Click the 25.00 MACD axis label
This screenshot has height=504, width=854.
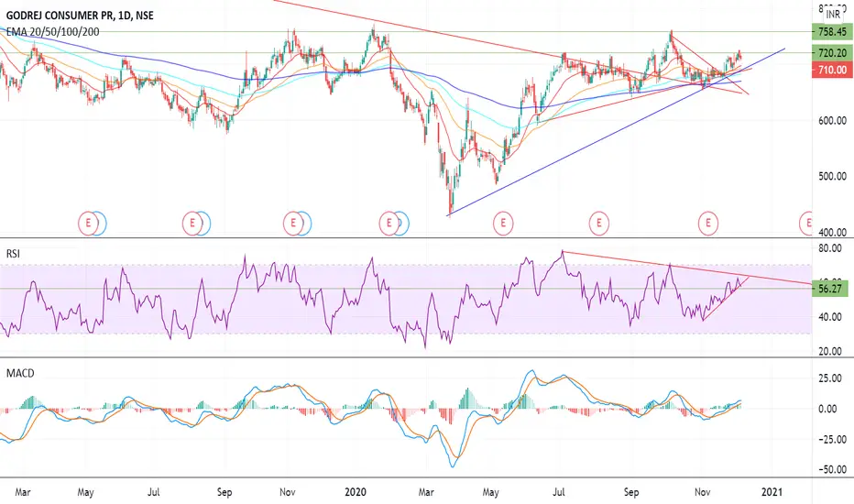(x=830, y=378)
